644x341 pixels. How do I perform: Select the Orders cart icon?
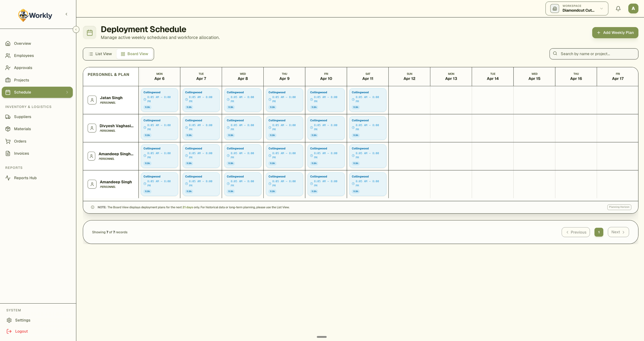click(8, 141)
